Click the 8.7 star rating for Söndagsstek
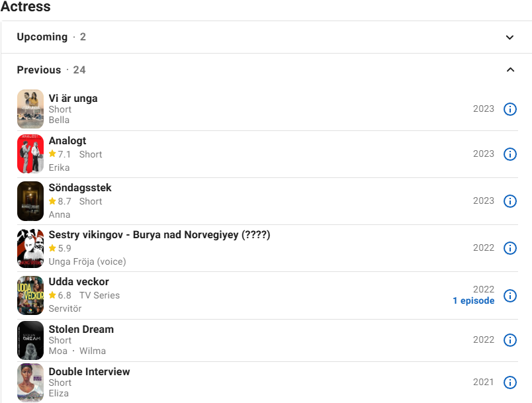The width and height of the screenshot is (532, 403). click(x=60, y=201)
